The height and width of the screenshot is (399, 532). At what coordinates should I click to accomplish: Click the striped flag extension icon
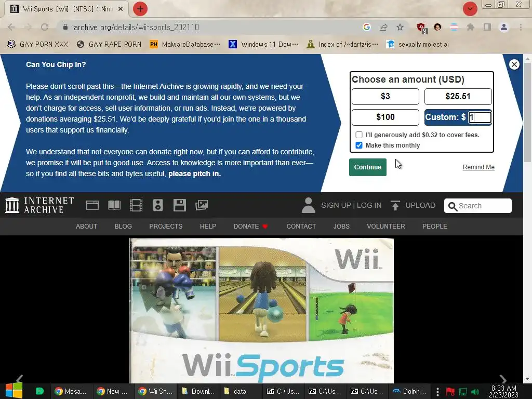454,27
